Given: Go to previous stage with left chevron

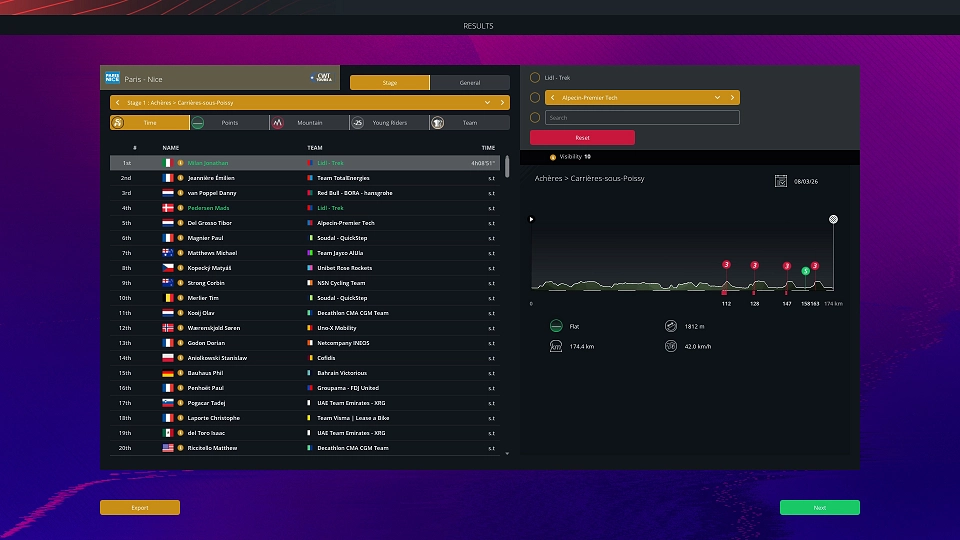Looking at the screenshot, I should (118, 103).
